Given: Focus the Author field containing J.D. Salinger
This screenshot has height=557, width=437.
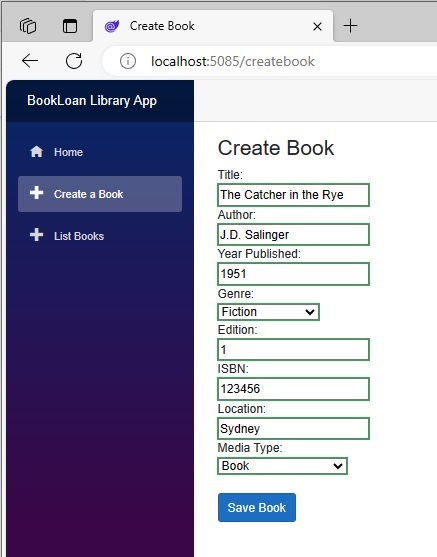Looking at the screenshot, I should click(293, 234).
